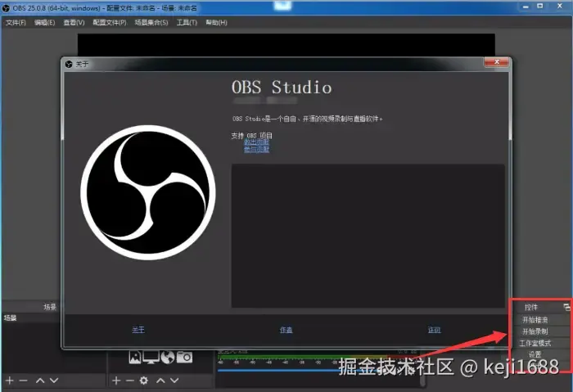Image resolution: width=573 pixels, height=392 pixels.
Task: Open the 工具(T) menu
Action: coord(187,23)
